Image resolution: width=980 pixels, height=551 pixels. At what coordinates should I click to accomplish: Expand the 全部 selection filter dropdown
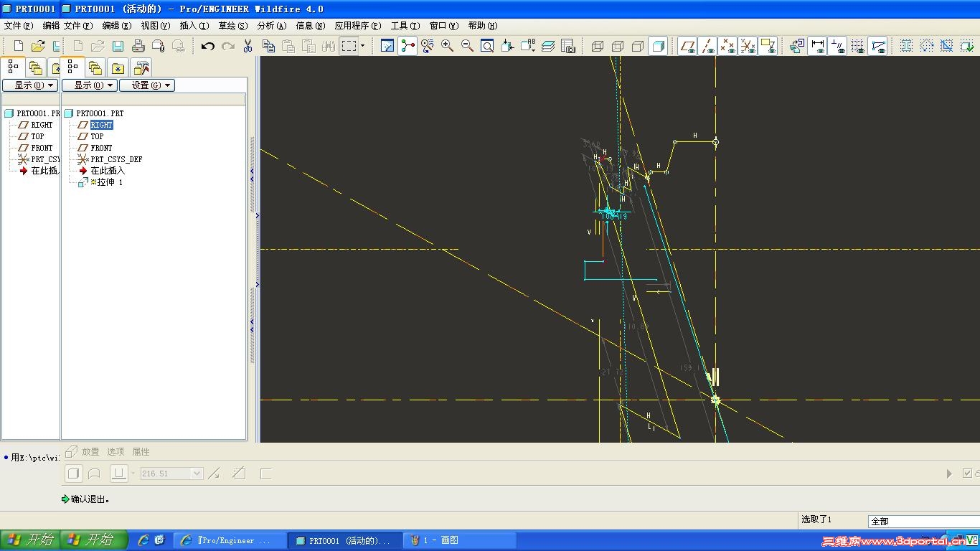(x=923, y=522)
